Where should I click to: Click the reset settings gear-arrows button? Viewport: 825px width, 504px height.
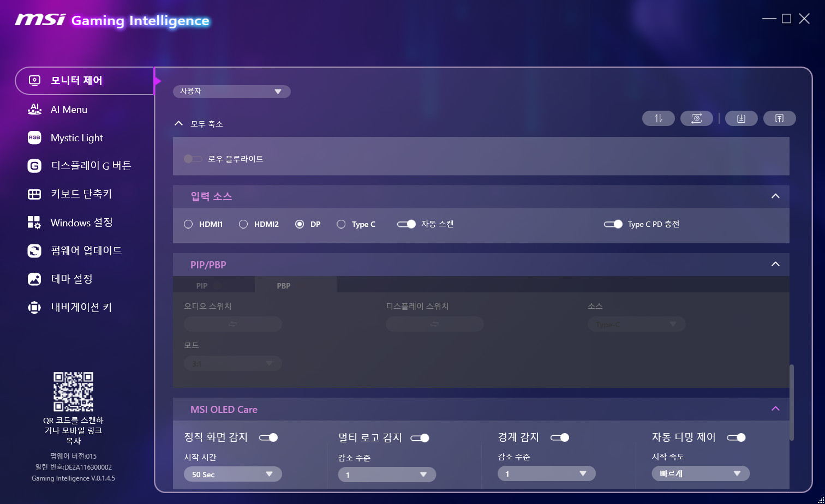[697, 118]
